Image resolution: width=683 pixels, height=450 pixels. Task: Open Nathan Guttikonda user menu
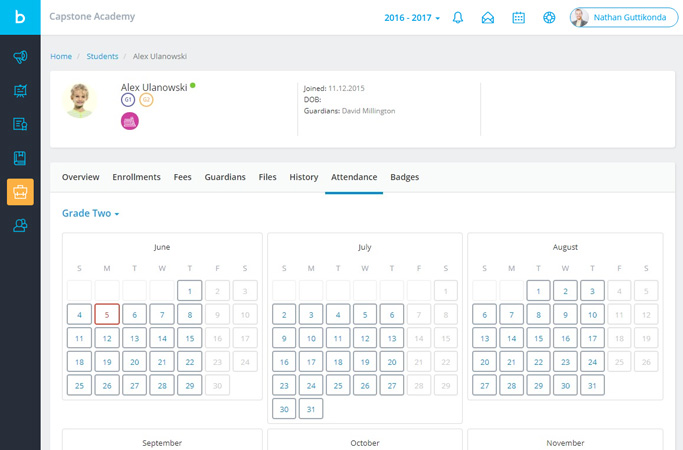point(624,18)
